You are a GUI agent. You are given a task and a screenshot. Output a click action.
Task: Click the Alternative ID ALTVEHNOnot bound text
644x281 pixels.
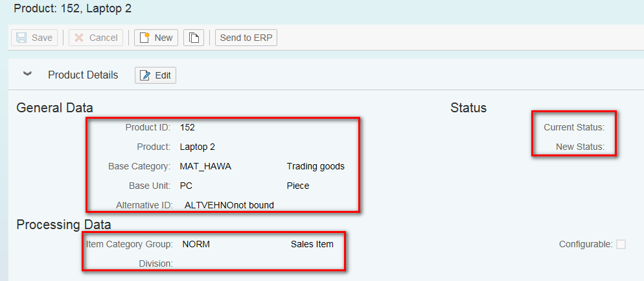click(229, 205)
